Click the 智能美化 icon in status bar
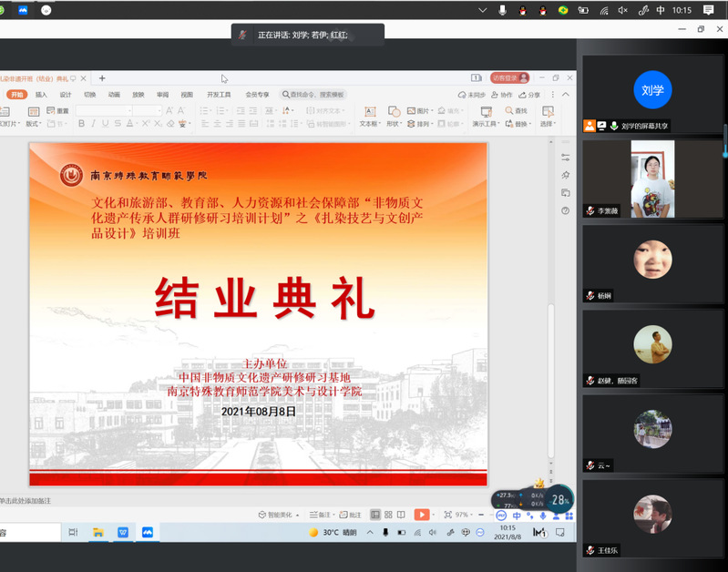The width and height of the screenshot is (728, 572). (x=277, y=515)
